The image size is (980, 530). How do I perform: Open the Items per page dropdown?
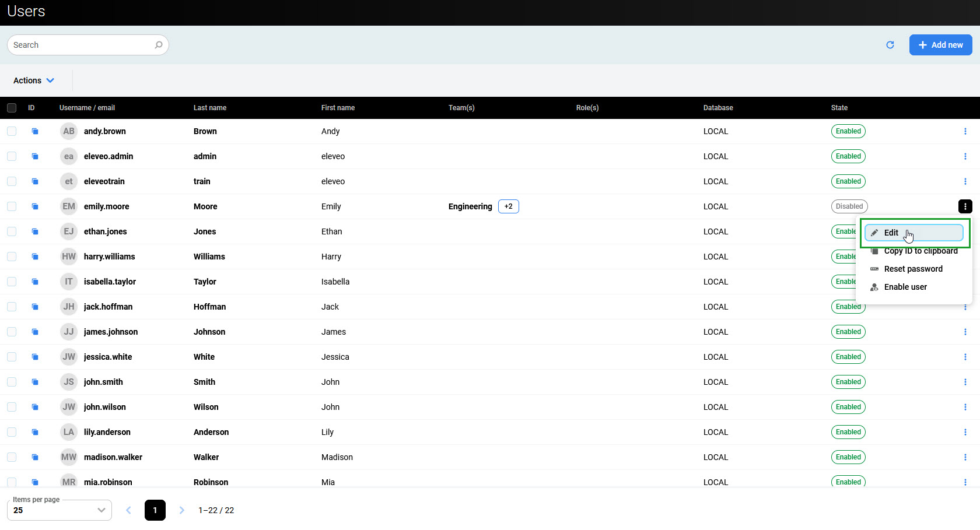tap(60, 510)
